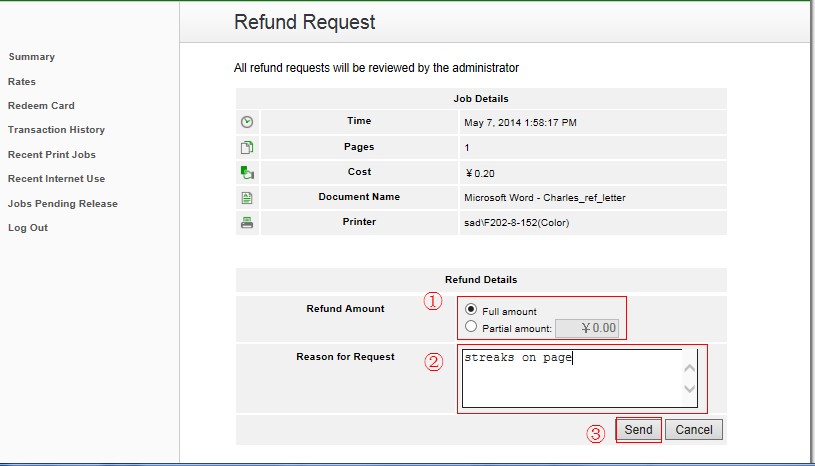
Task: Click inside the Reason for Request textbox
Action: coord(570,378)
